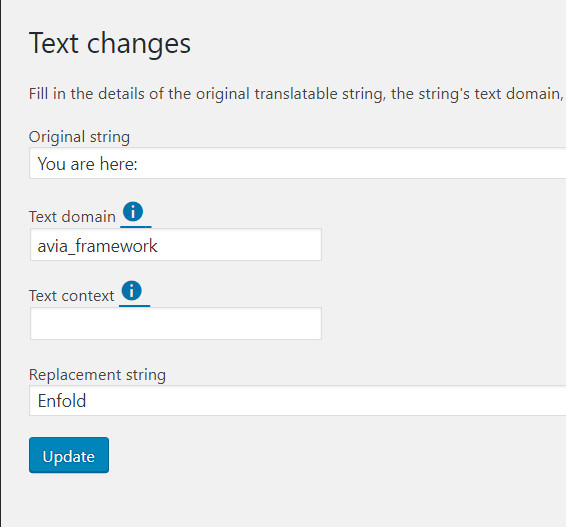Click the "Text context" label text
The height and width of the screenshot is (527, 566).
(71, 296)
